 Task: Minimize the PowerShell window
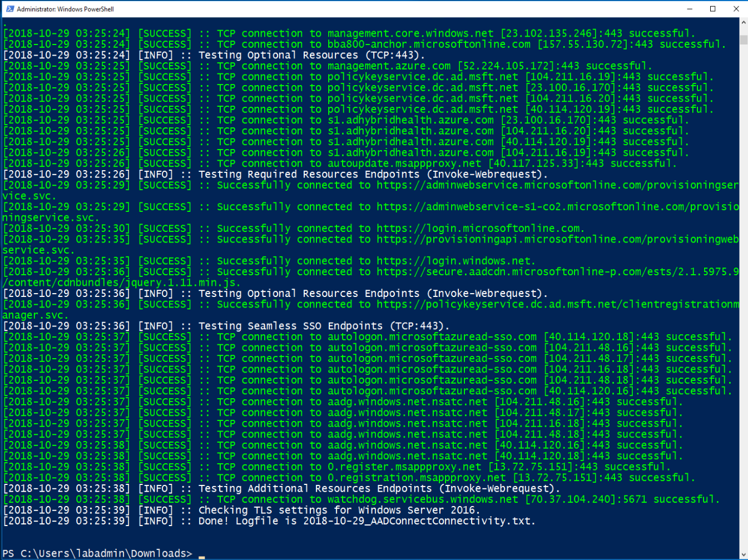(x=690, y=9)
